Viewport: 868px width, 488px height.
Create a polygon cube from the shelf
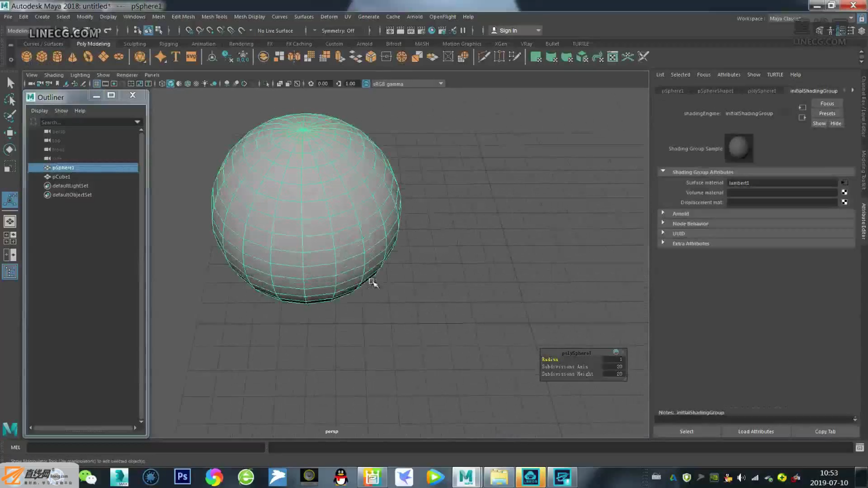pyautogui.click(x=42, y=56)
